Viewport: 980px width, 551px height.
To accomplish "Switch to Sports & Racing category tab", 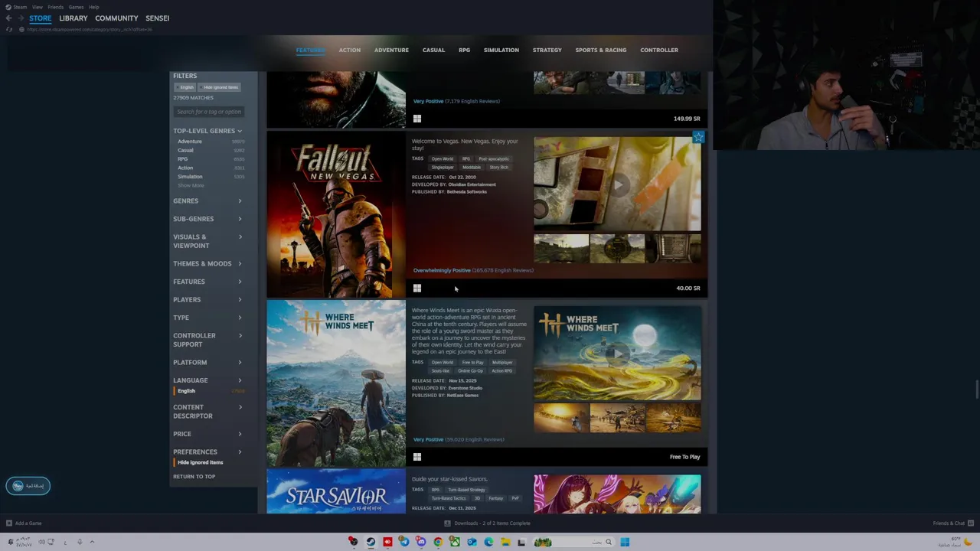I will pos(601,51).
